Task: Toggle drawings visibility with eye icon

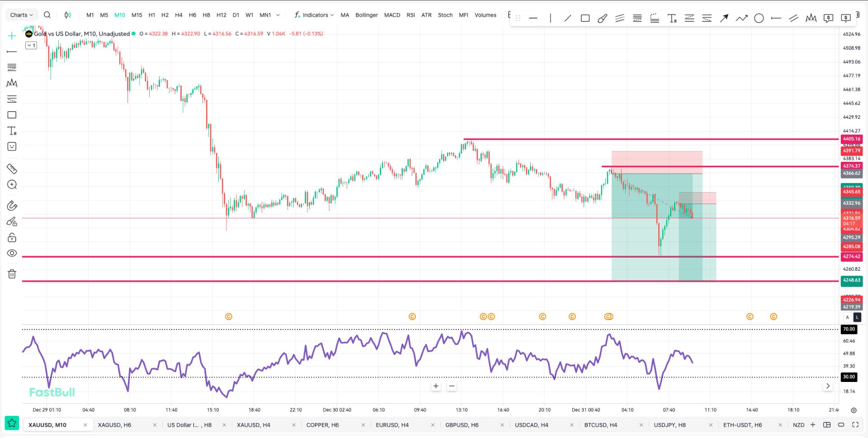Action: coord(12,253)
